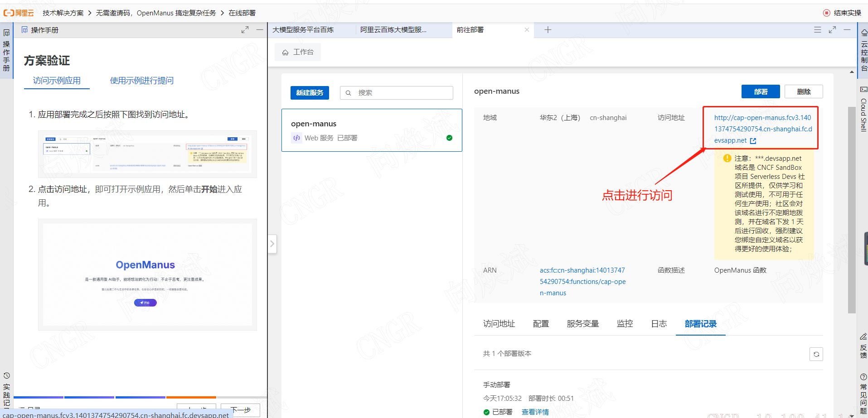Click the orange step progress segment
868x418 pixels.
pyautogui.click(x=191, y=397)
